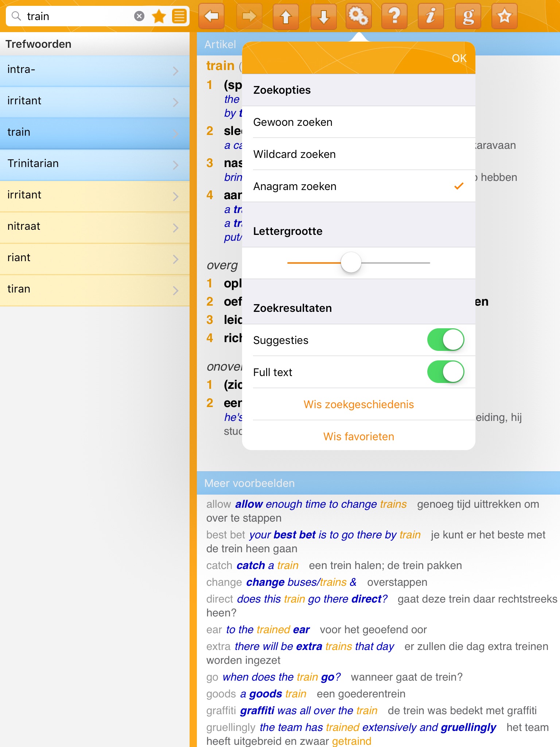Add favorite using outlined star toolbar icon
Image resolution: width=560 pixels, height=747 pixels.
[505, 16]
